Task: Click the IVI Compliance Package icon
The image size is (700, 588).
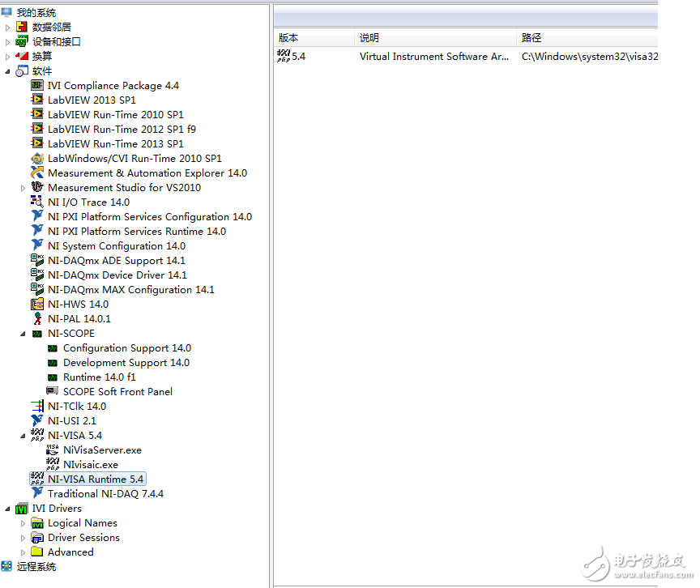Action: [x=37, y=85]
